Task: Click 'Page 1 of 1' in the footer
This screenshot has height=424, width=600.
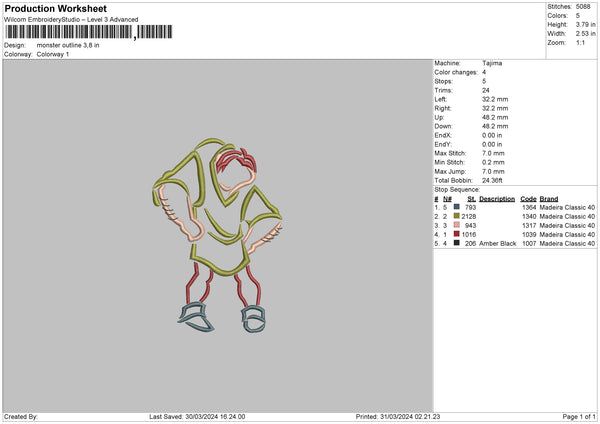Action: click(579, 417)
